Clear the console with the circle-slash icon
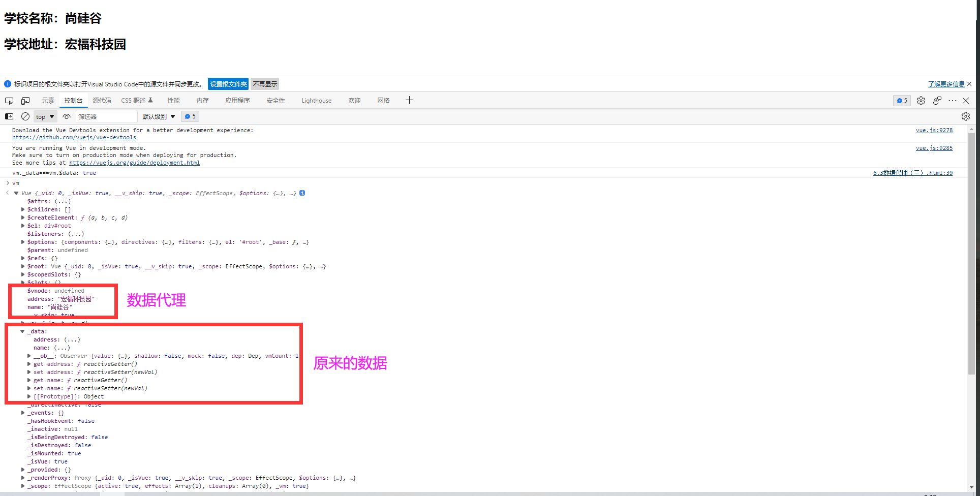 pos(25,116)
